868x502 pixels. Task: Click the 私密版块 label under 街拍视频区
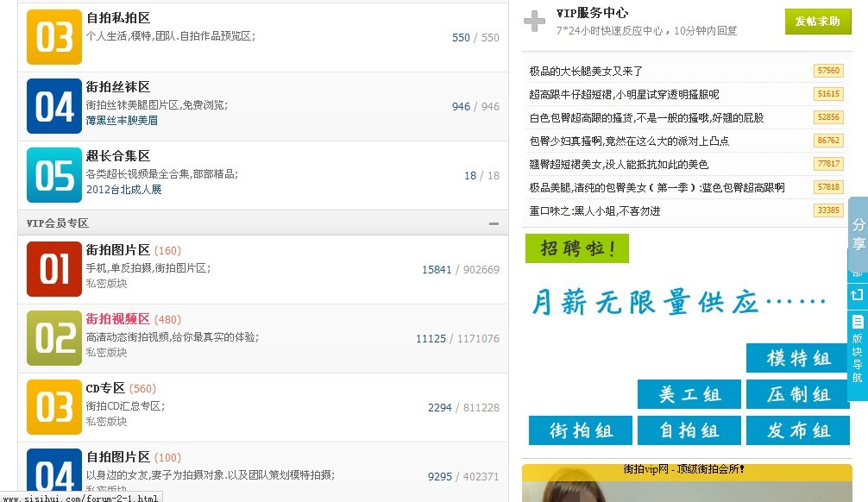click(106, 353)
